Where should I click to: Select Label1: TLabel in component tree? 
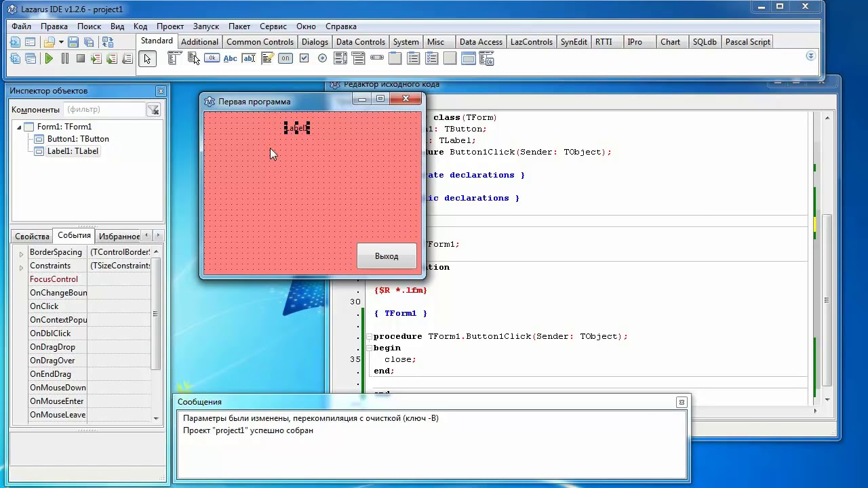click(73, 151)
